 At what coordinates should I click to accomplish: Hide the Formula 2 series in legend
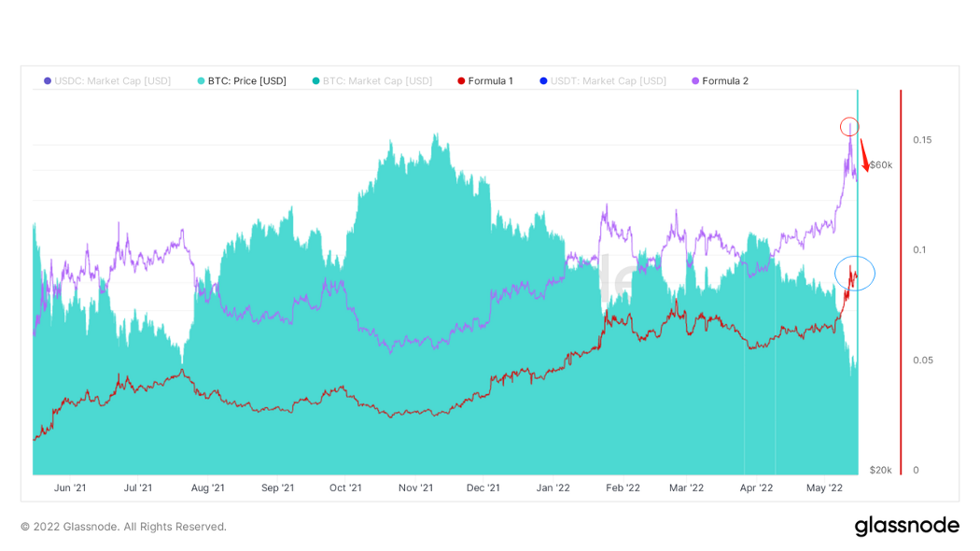724,81
